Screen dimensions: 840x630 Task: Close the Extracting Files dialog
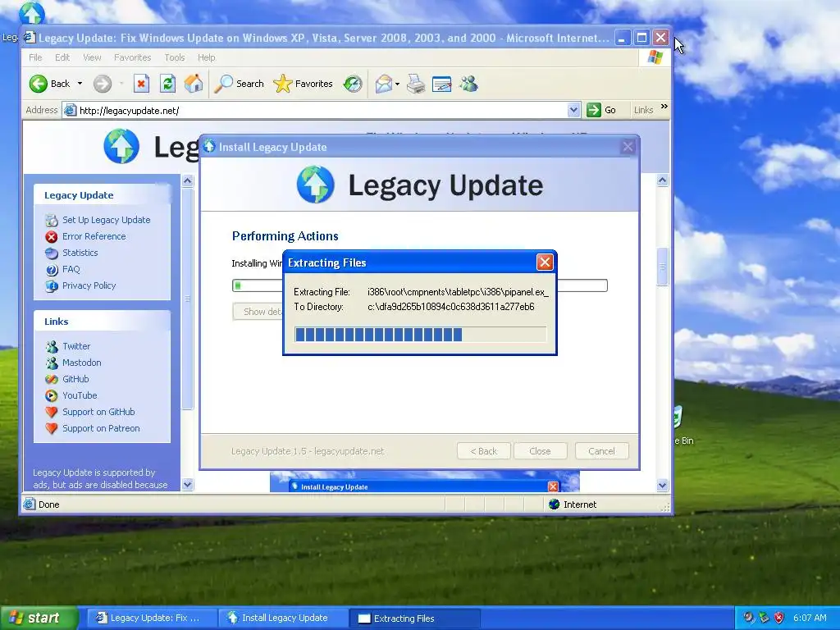(x=545, y=262)
